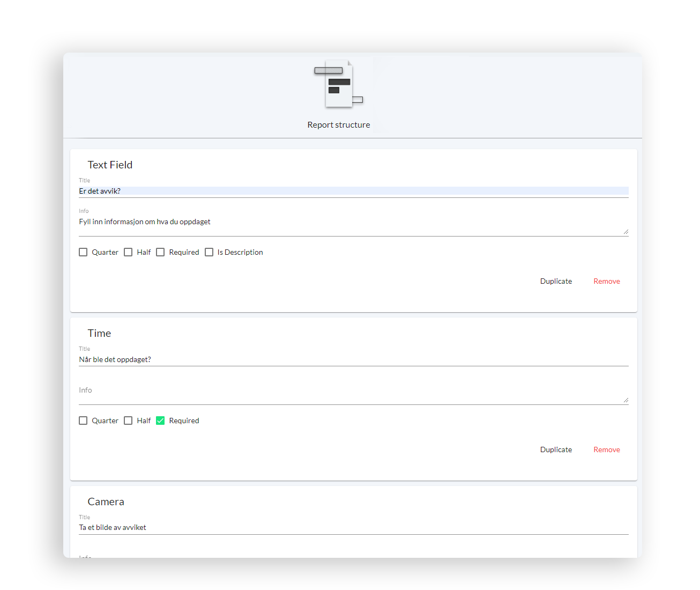
Task: Check Half option in Time card
Action: point(128,421)
